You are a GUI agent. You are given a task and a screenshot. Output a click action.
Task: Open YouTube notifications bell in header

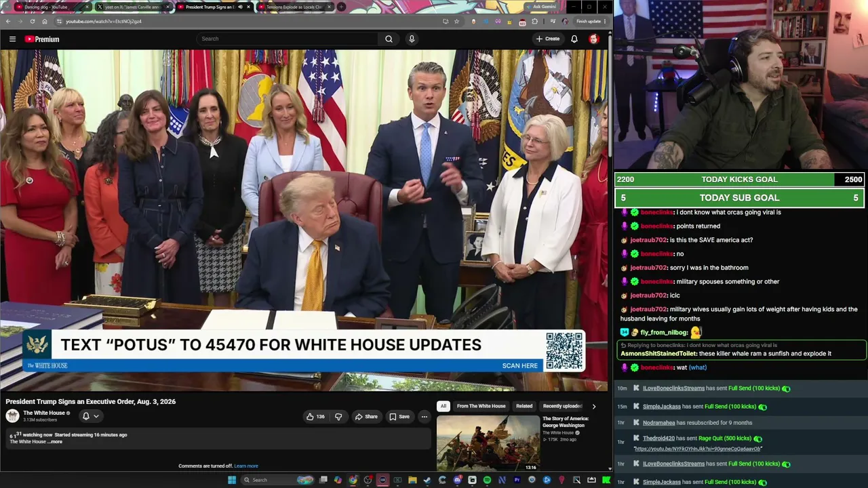pos(574,39)
